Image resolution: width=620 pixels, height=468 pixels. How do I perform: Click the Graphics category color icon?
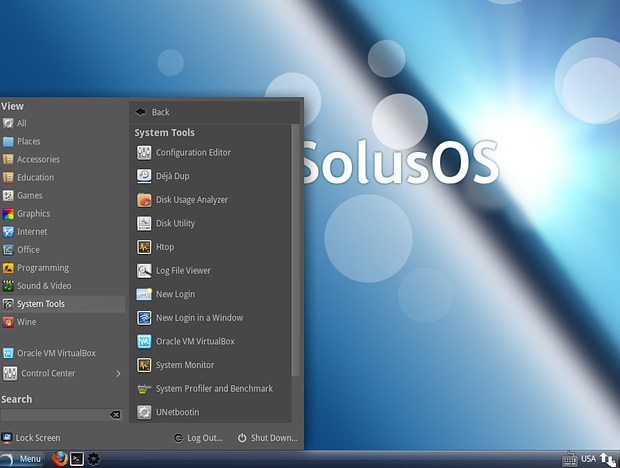8,214
